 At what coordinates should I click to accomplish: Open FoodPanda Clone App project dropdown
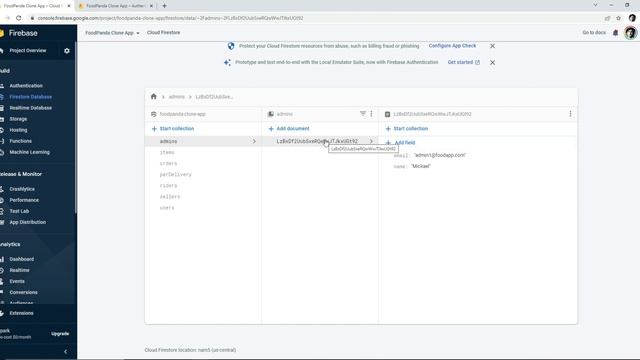(112, 33)
